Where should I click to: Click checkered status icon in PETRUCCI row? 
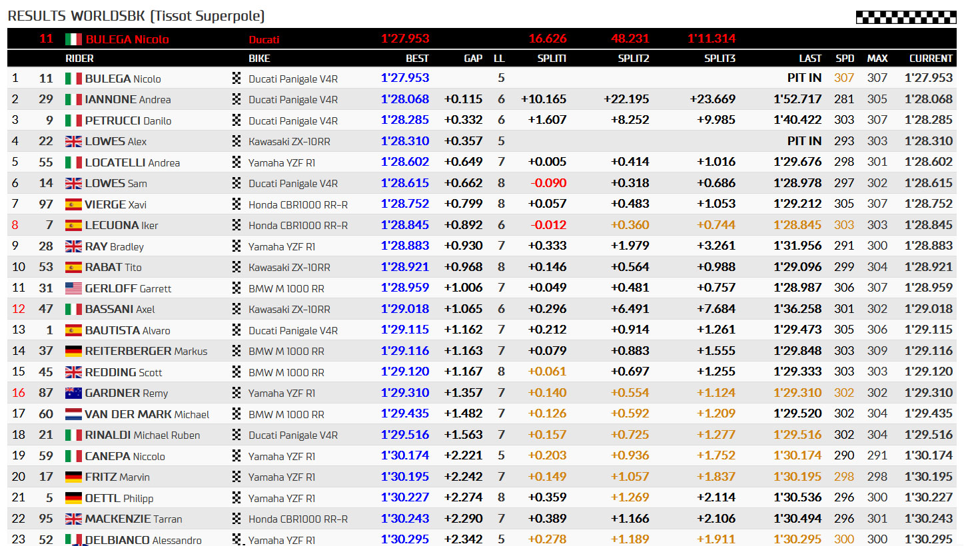click(237, 121)
